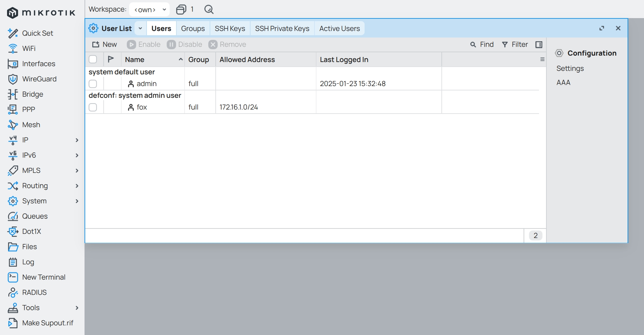Maximize the User List window
The height and width of the screenshot is (335, 644).
(x=602, y=28)
